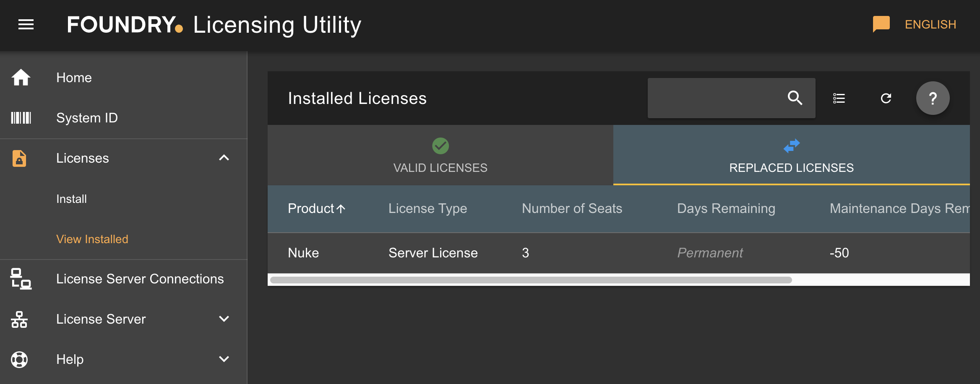
Task: Sort by Number of Seats column
Action: point(572,208)
